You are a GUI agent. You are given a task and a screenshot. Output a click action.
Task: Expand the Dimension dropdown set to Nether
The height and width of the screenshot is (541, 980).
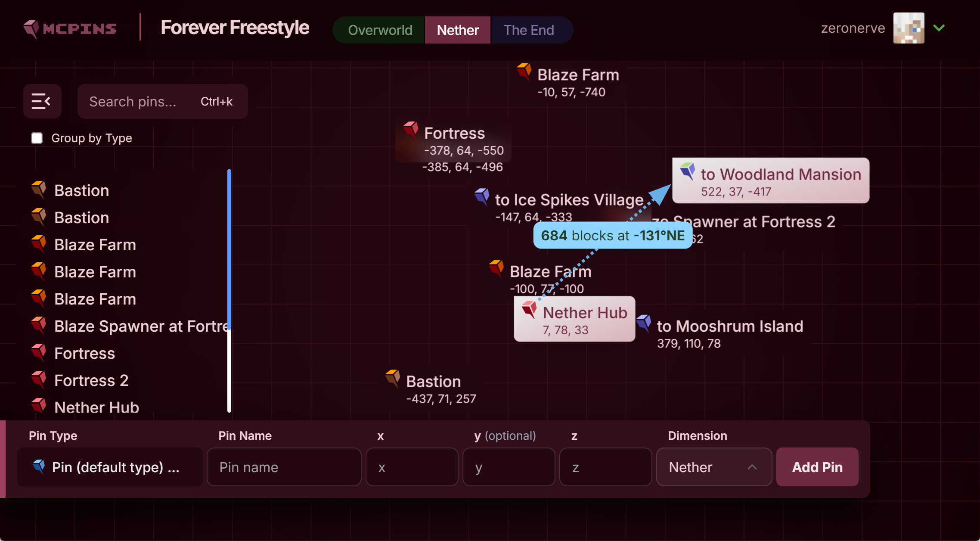tap(714, 467)
